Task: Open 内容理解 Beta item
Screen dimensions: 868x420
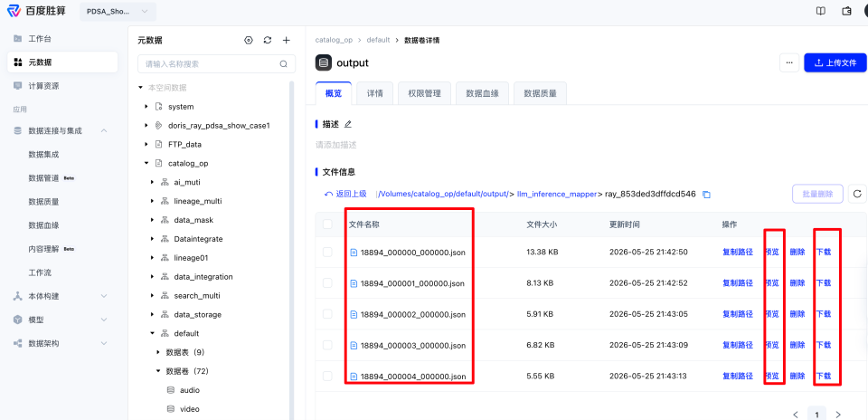Action: tap(51, 249)
